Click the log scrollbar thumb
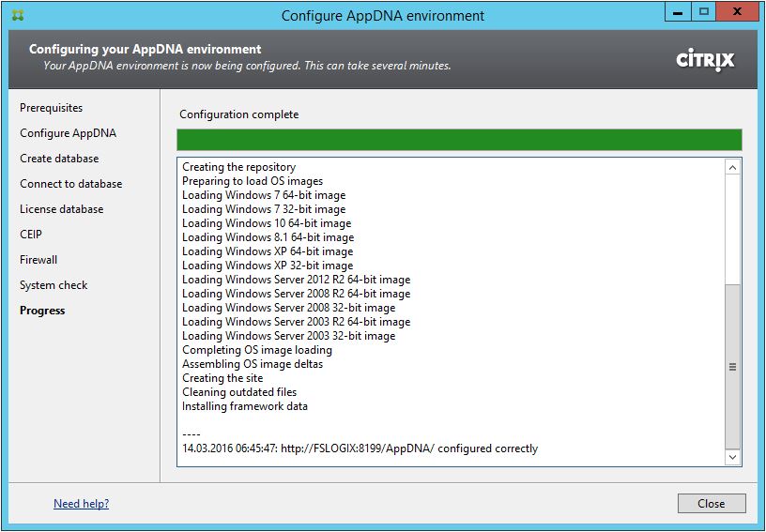Image resolution: width=766 pixels, height=532 pixels. 732,366
